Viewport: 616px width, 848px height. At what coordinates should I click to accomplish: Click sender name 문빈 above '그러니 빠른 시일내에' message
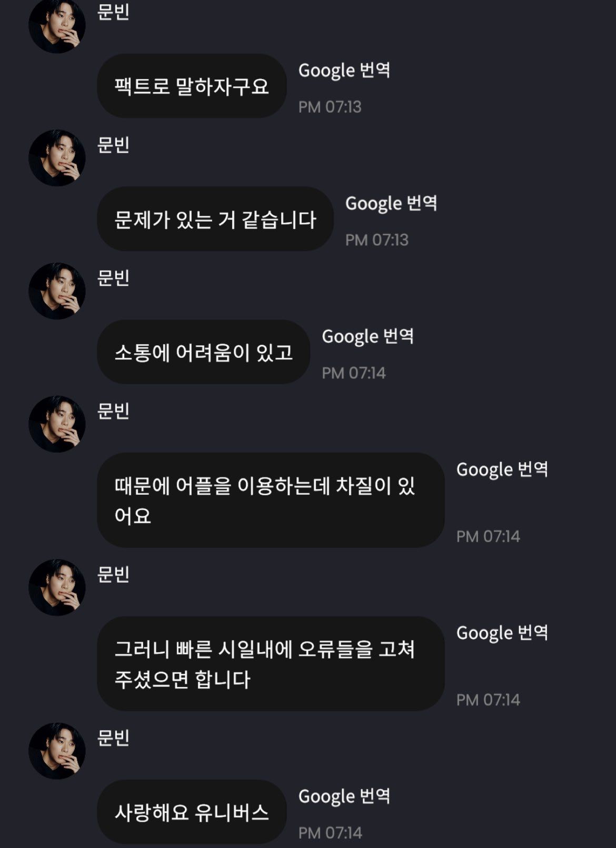(113, 575)
